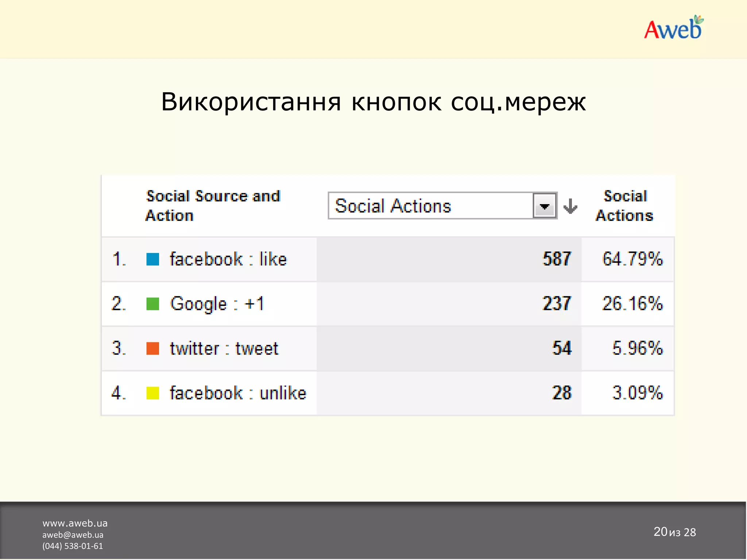Click the 'facebook : unlike' row label
This screenshot has height=560, width=747.
pyautogui.click(x=238, y=393)
